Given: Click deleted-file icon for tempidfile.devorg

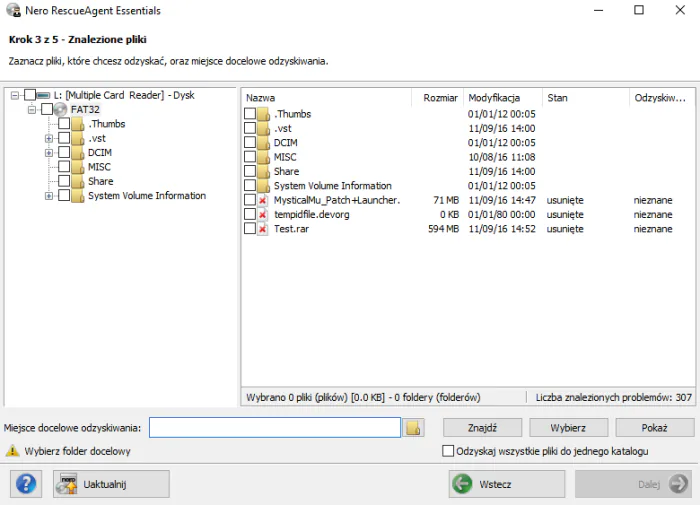Looking at the screenshot, I should [x=263, y=214].
